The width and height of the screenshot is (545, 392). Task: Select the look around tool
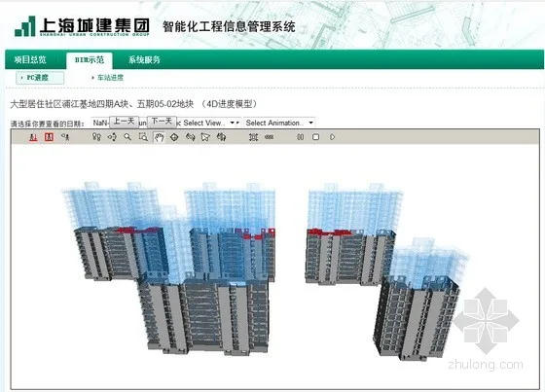(96, 137)
